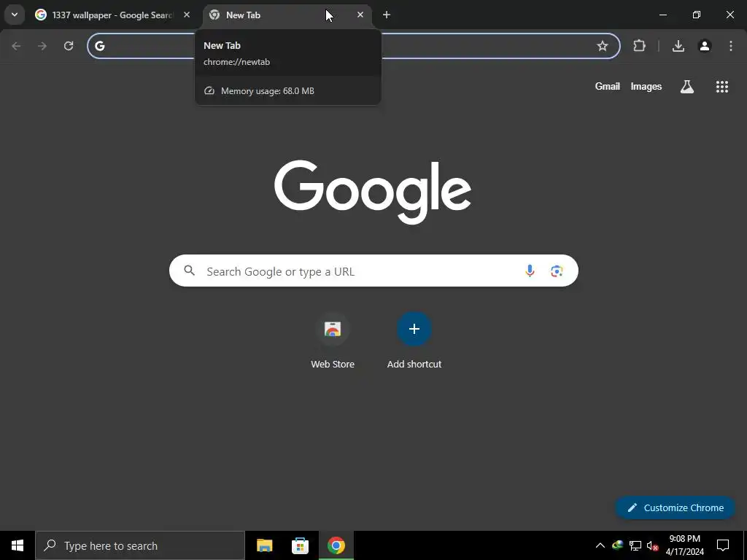This screenshot has height=560, width=747.
Task: Open the tab search dropdown arrow
Action: [x=15, y=15]
